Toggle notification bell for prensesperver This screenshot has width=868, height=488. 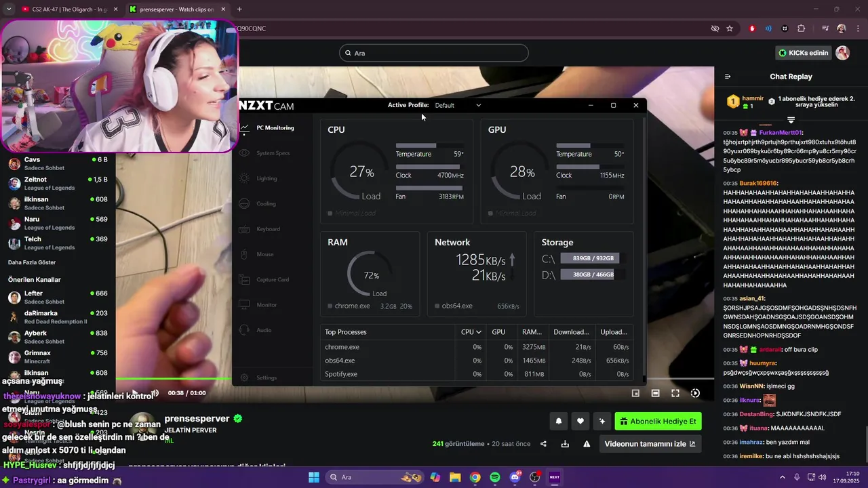pyautogui.click(x=559, y=422)
